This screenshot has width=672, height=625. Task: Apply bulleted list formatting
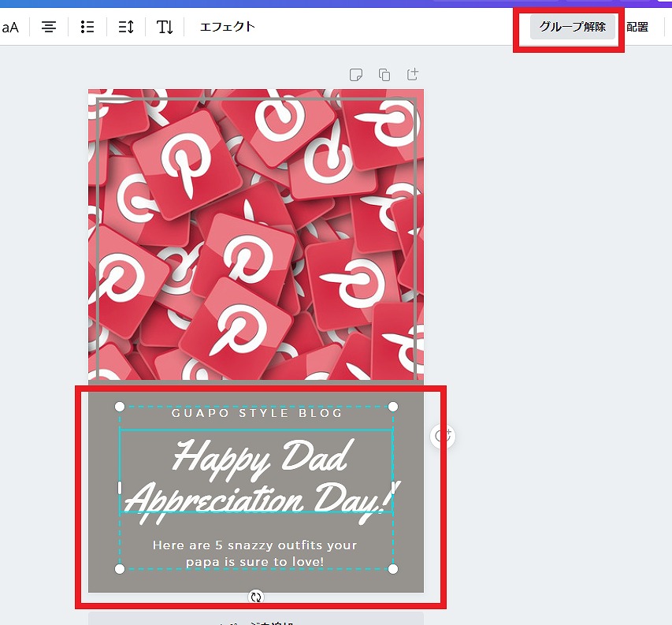click(x=87, y=27)
